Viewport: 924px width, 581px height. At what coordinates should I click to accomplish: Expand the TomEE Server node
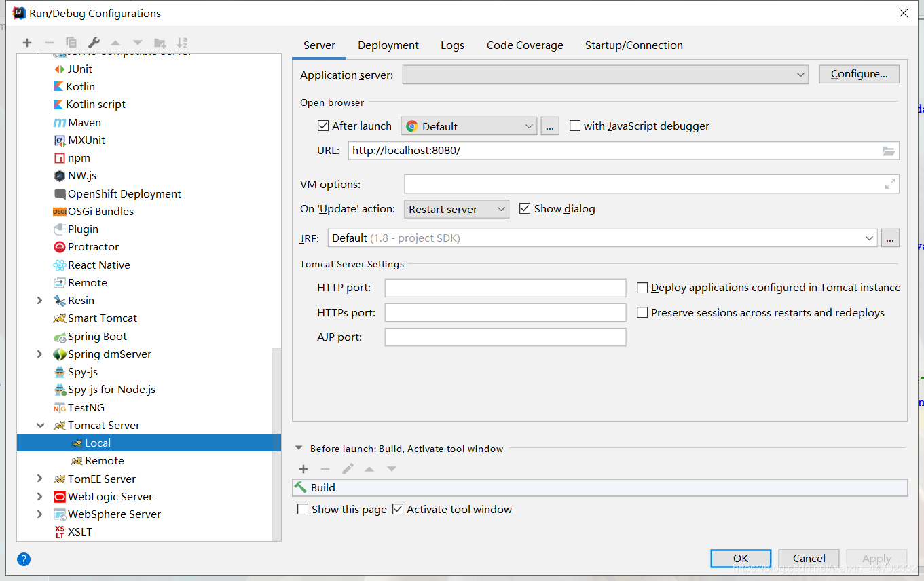[39, 479]
